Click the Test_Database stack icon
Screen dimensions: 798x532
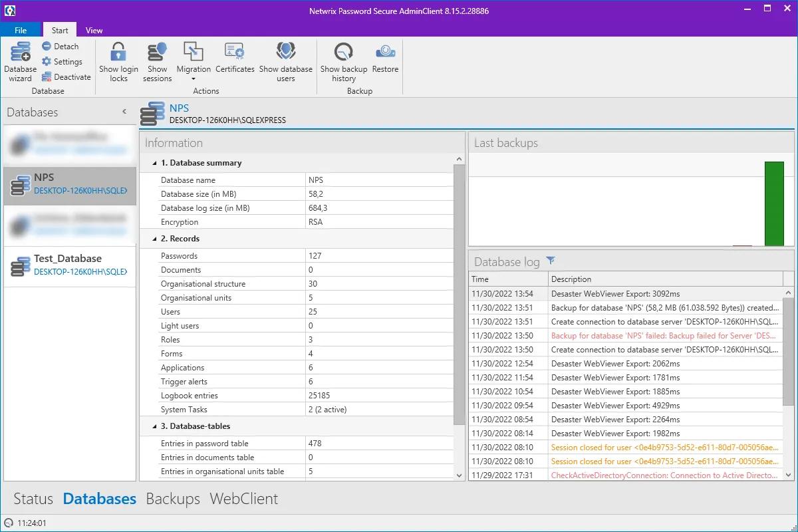pos(21,265)
